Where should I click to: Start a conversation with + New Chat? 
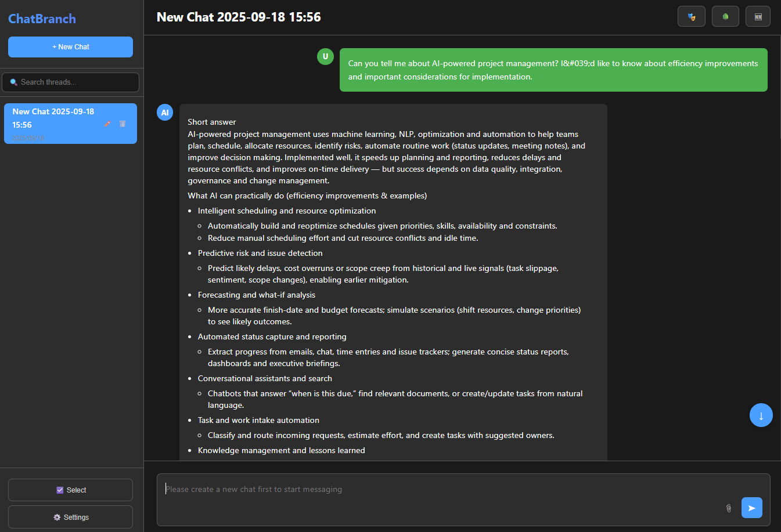pyautogui.click(x=70, y=47)
